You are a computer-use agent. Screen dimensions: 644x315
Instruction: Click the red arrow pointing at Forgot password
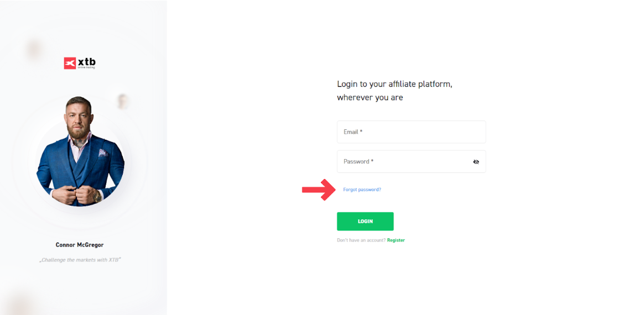[x=318, y=190]
